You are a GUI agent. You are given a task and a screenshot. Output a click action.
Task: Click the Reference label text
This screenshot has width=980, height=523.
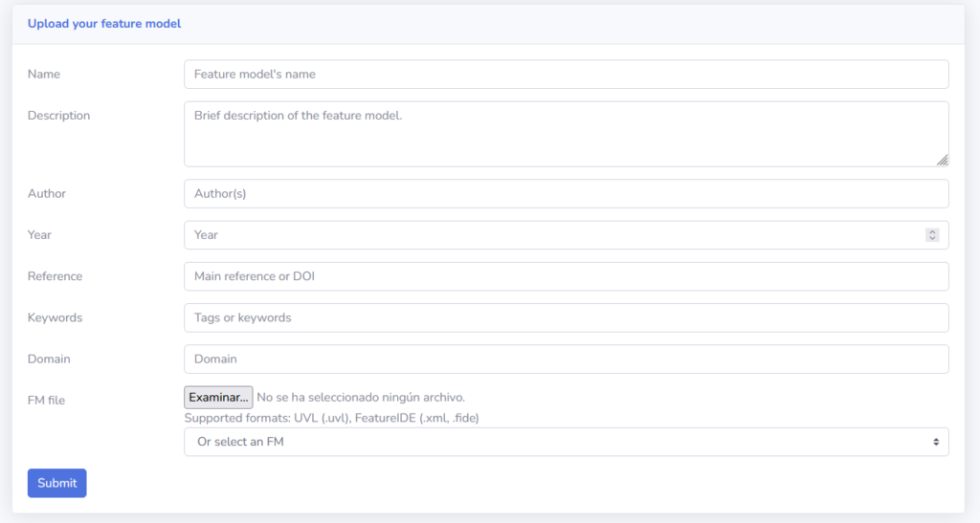click(55, 276)
